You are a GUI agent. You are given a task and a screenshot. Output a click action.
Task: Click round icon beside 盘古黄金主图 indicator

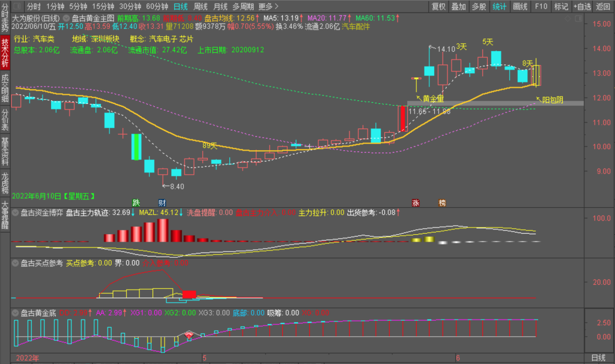point(65,18)
